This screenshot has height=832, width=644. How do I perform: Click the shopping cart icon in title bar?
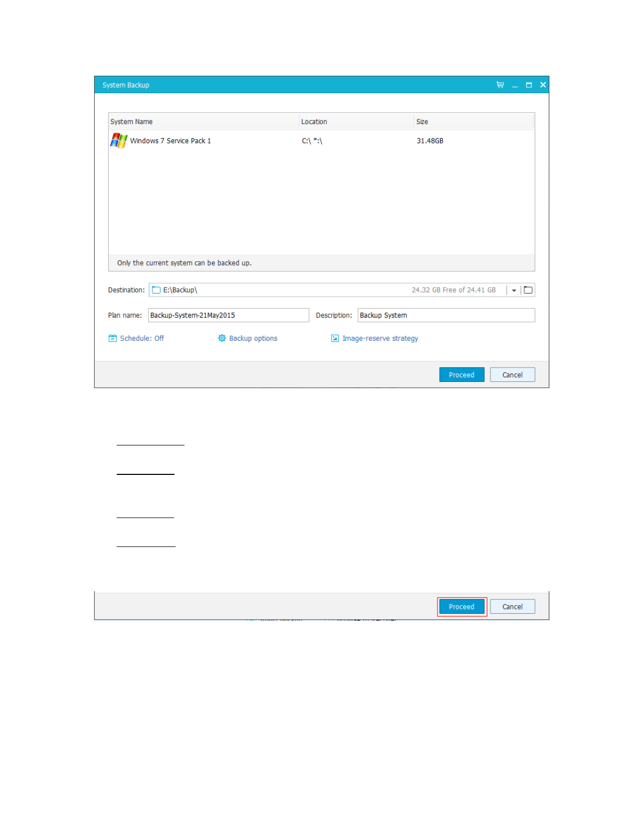coord(499,85)
